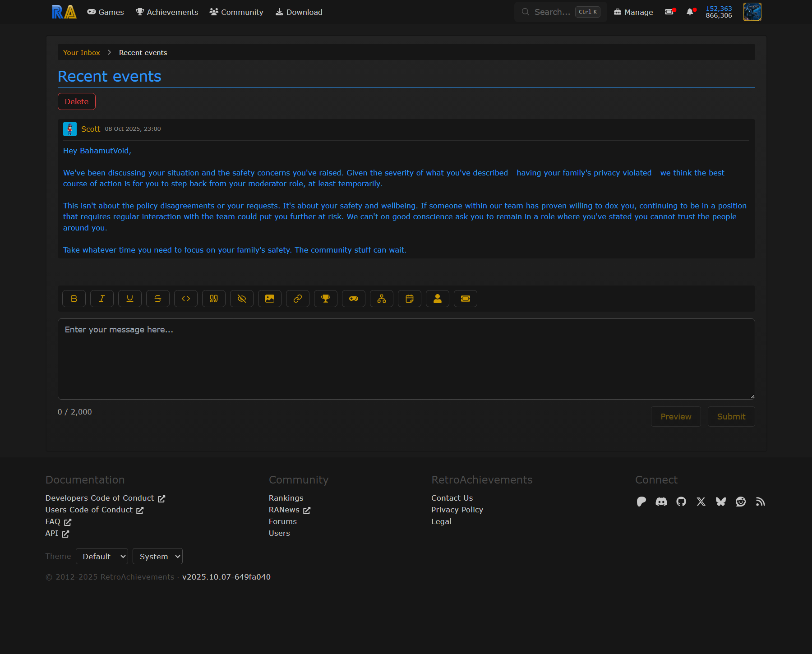Open the user avatar menu in the top bar
The width and height of the screenshot is (812, 654).
(752, 12)
